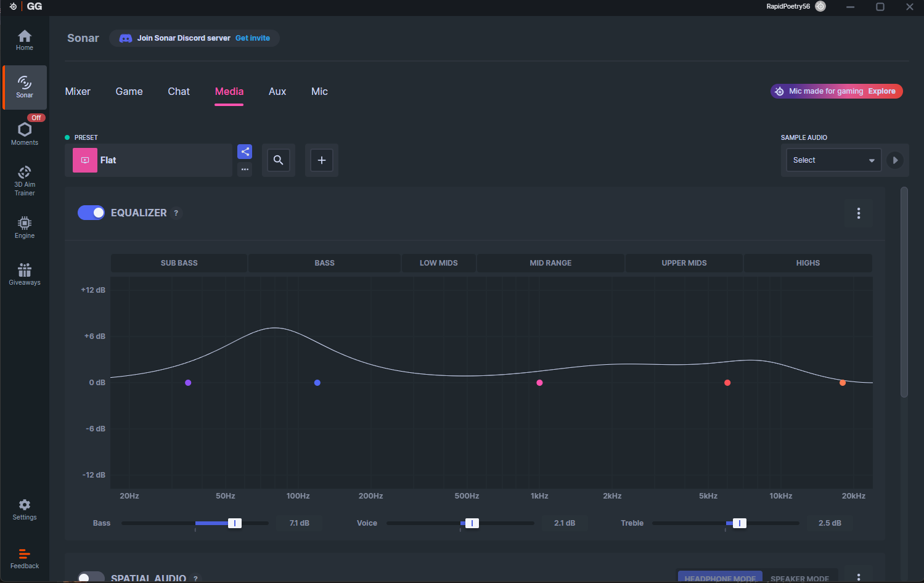Select the HIGHS band header
The width and height of the screenshot is (924, 583).
(808, 263)
